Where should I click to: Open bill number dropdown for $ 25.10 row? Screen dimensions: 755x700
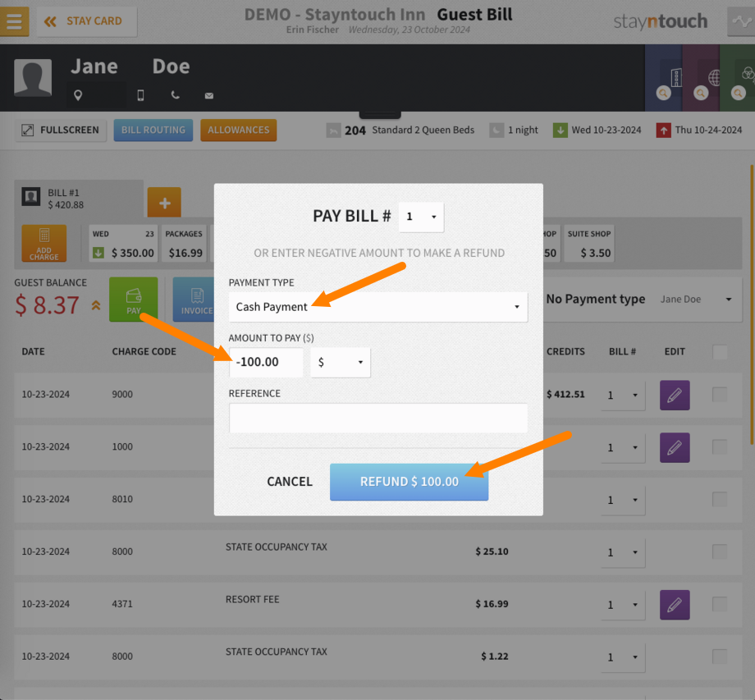[x=623, y=552]
